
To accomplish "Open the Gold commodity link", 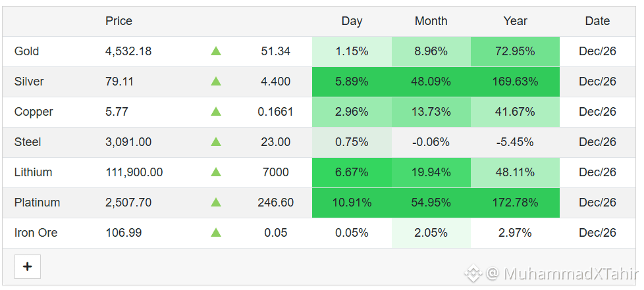I will [27, 51].
